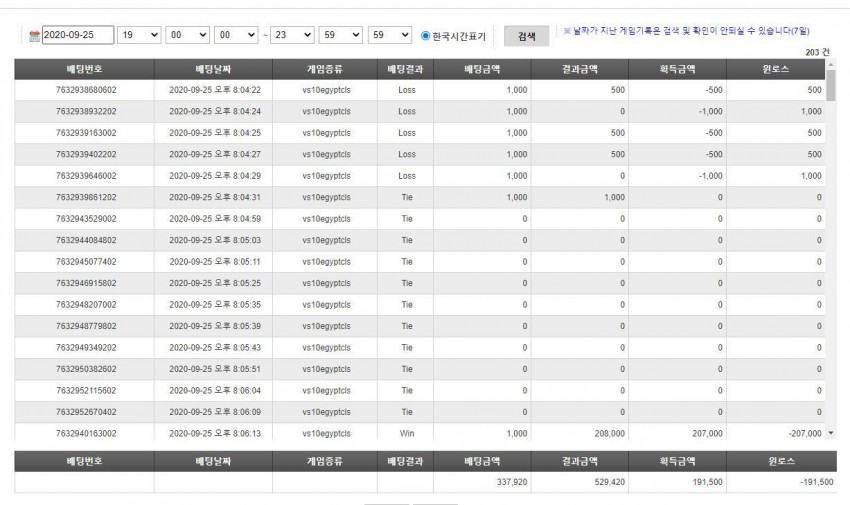This screenshot has width=850, height=505.
Task: Select bet number 7632952115602
Action: [x=86, y=391]
